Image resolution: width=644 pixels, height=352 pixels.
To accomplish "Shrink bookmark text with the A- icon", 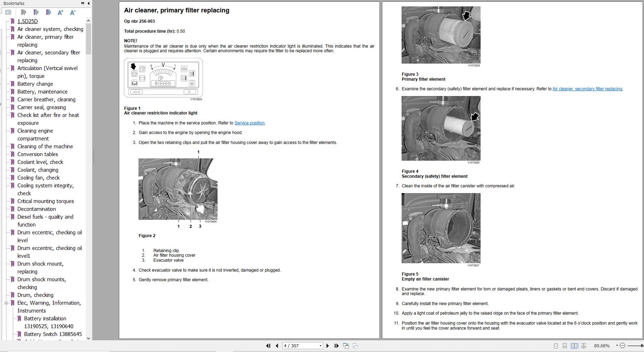I will (x=72, y=12).
